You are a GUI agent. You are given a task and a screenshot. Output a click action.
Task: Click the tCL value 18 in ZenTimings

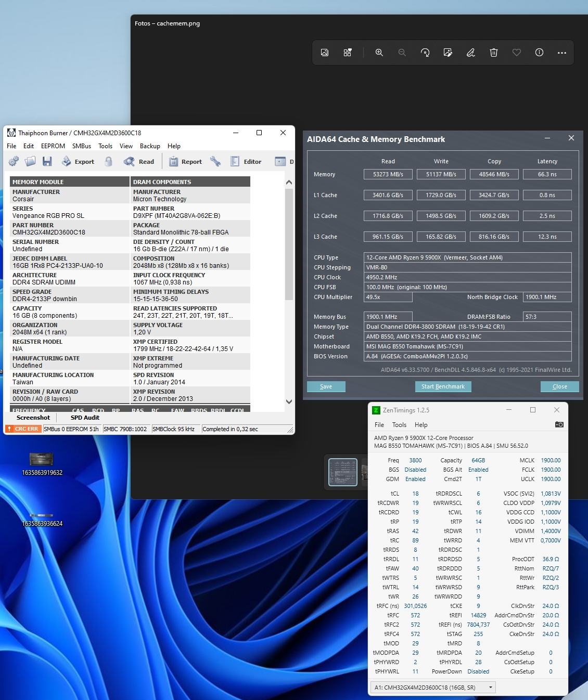[x=415, y=494]
